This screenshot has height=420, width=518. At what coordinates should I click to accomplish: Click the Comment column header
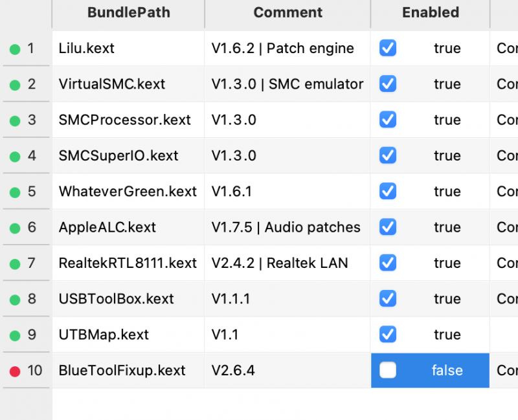pyautogui.click(x=287, y=13)
